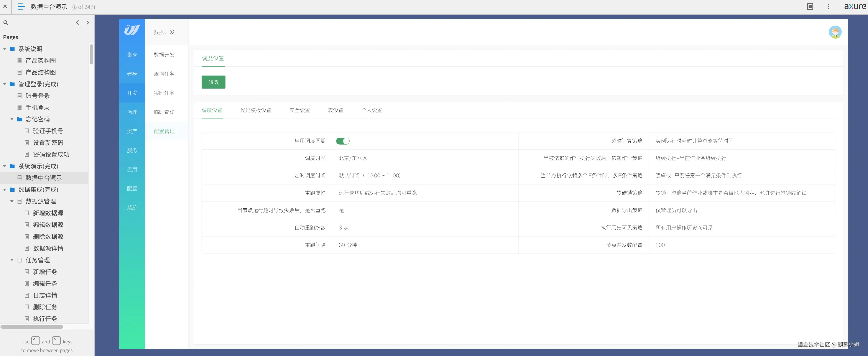Open the search in the Pages panel
868x356 pixels.
point(6,23)
